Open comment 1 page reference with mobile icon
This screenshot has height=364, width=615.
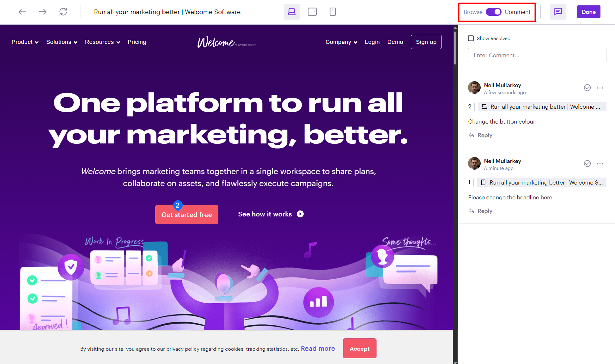click(x=541, y=183)
